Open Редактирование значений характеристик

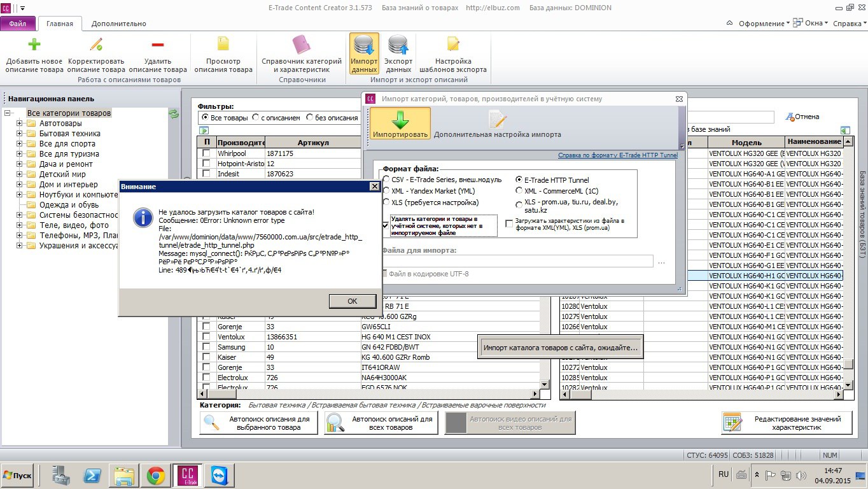787,423
